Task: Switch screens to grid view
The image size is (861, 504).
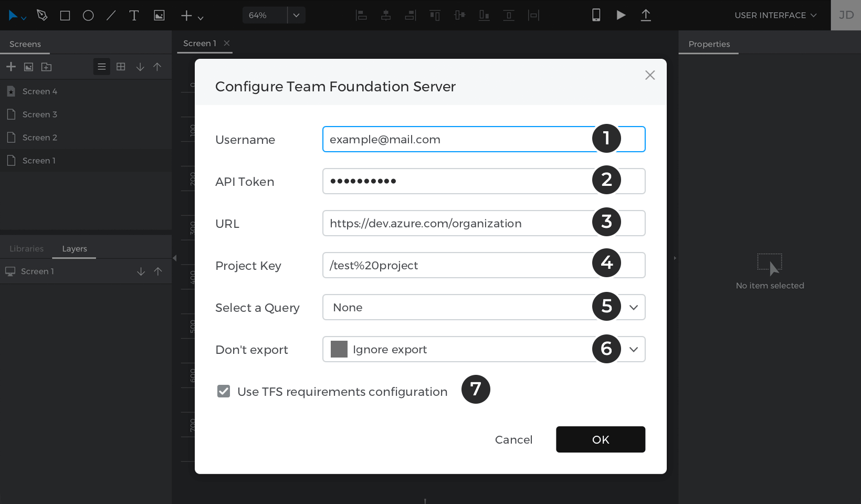Action: (x=121, y=67)
